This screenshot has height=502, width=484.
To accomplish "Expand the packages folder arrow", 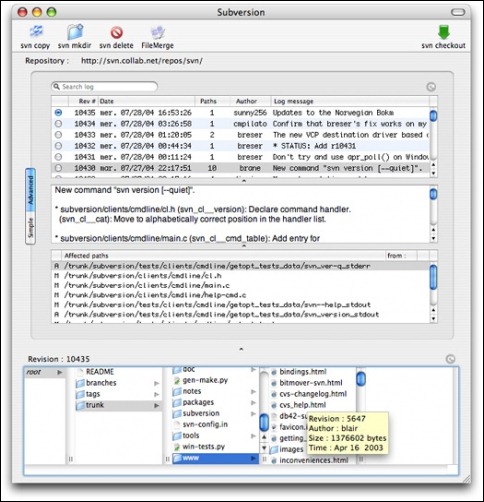I will (253, 402).
